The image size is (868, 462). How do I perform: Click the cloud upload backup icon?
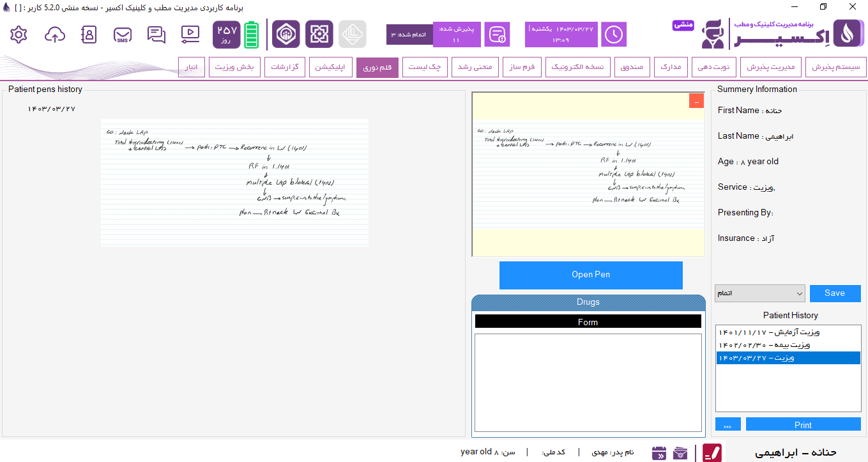coord(55,35)
